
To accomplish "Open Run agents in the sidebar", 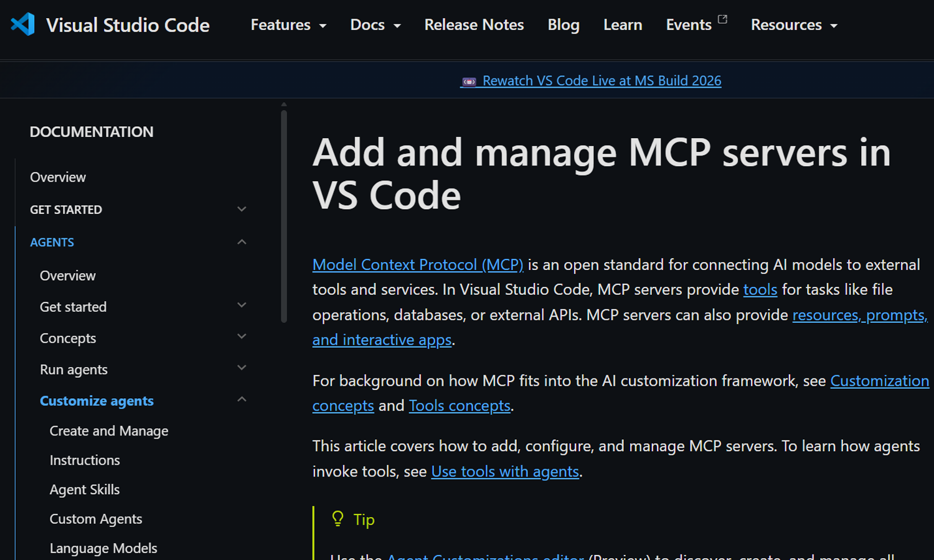I will pyautogui.click(x=73, y=370).
